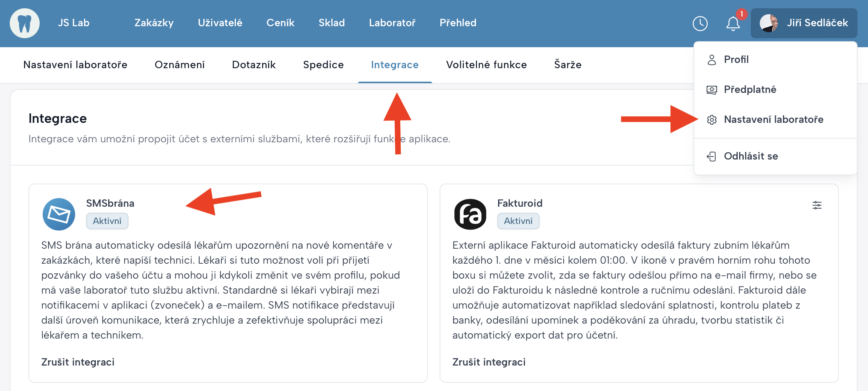Image resolution: width=868 pixels, height=391 pixels.
Task: Cancel the Fakturoid integration
Action: (x=489, y=362)
